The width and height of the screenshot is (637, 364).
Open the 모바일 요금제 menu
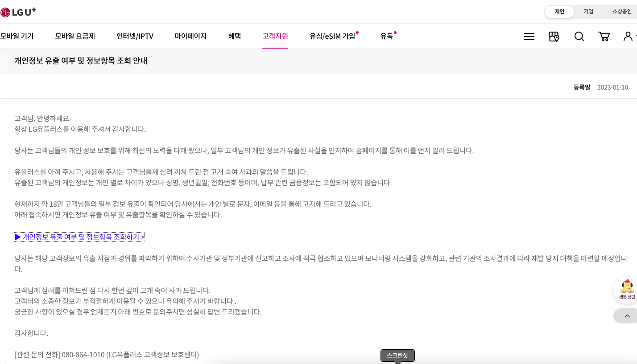coord(75,37)
